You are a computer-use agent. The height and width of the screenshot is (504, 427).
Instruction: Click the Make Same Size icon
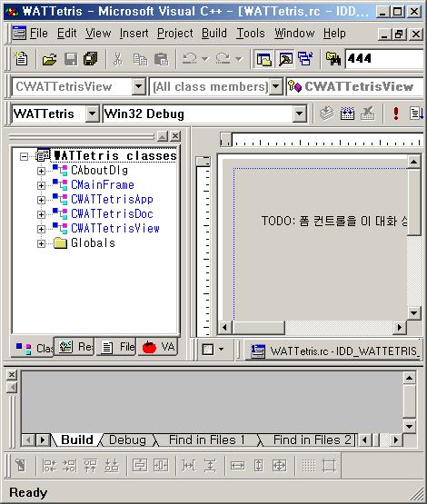(x=279, y=465)
